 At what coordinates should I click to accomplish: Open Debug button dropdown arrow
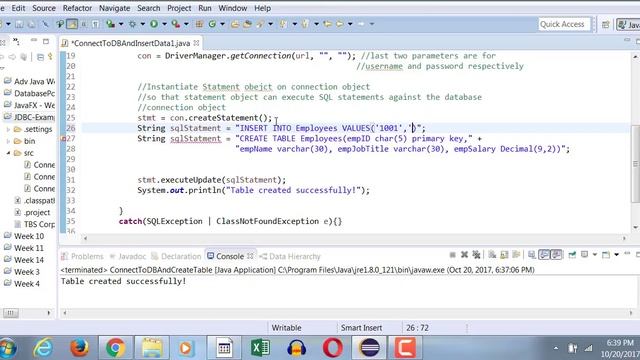click(142, 24)
